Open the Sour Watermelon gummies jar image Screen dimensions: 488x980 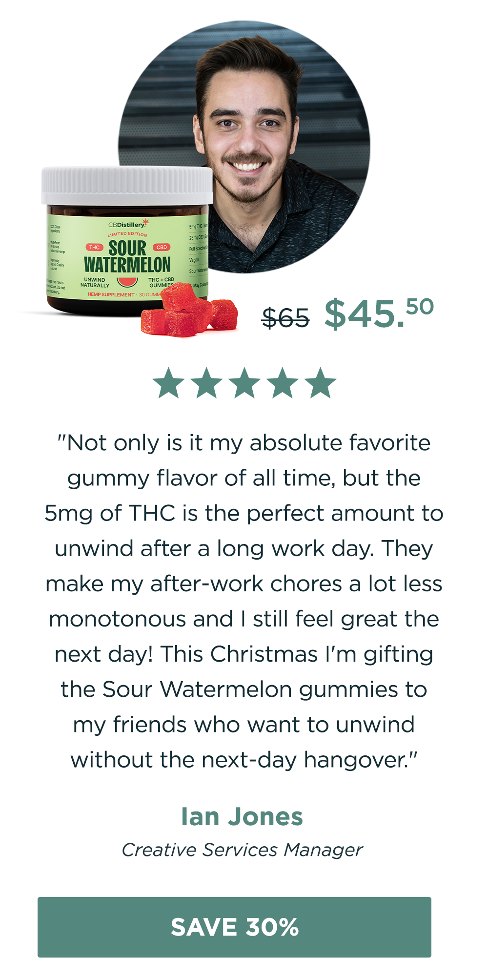pyautogui.click(x=127, y=242)
